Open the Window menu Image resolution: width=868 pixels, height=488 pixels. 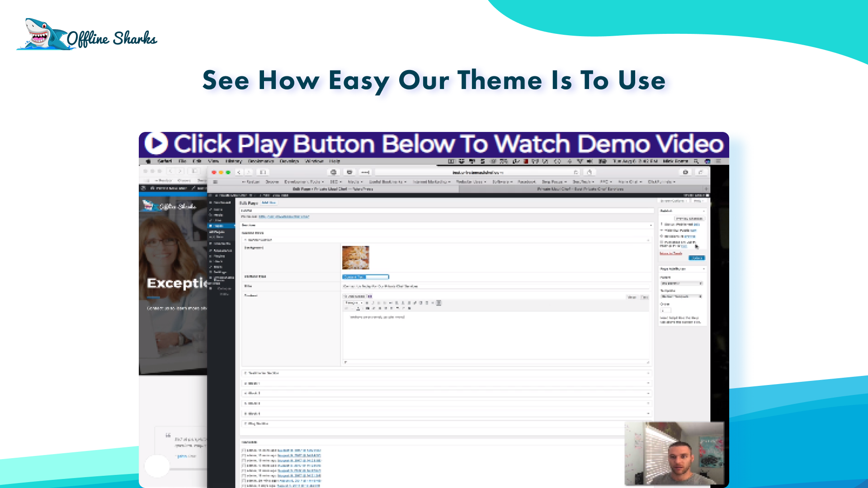tap(314, 161)
